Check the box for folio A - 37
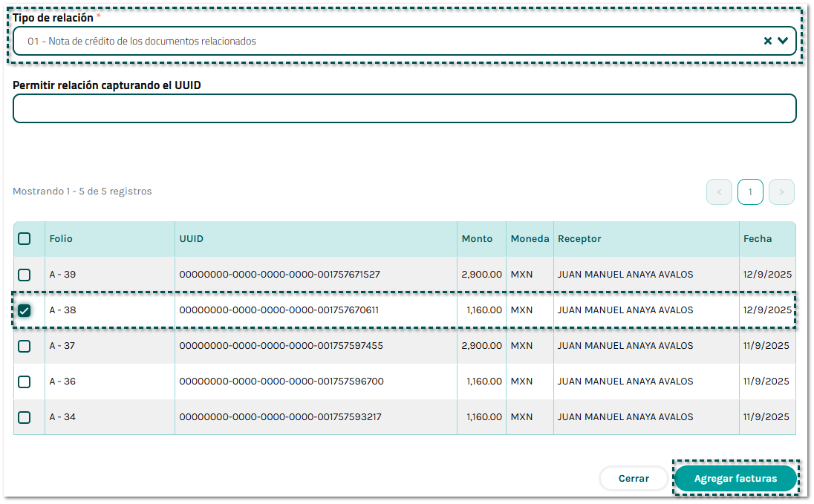 (25, 346)
